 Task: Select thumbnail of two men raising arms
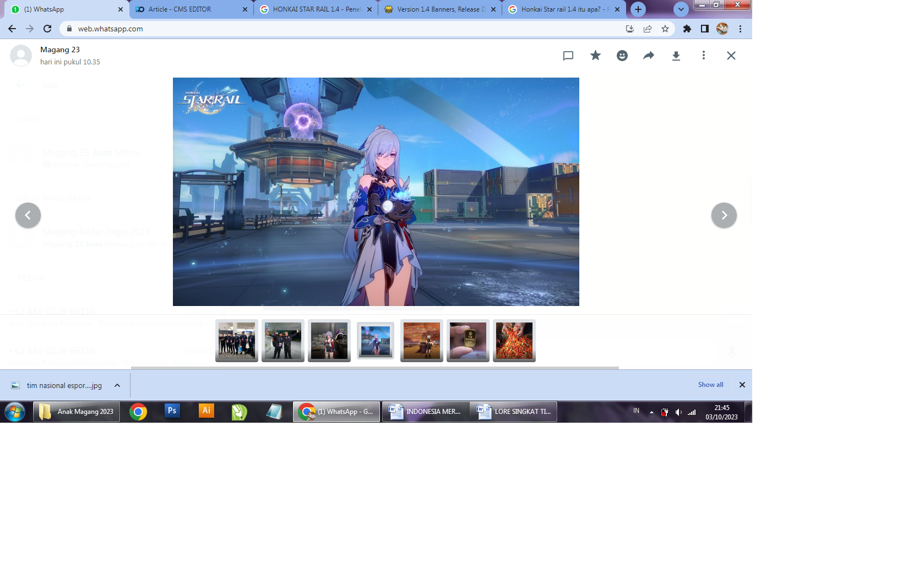(283, 341)
